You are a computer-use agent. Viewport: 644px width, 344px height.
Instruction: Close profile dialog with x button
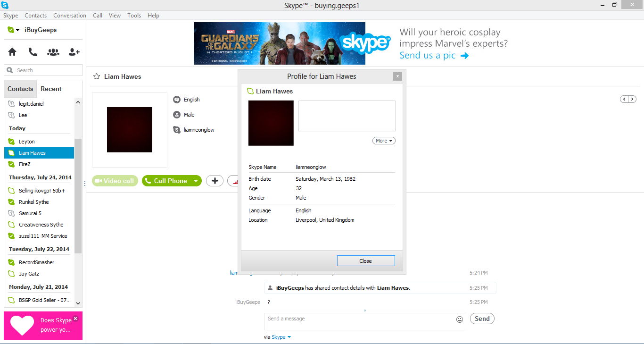pyautogui.click(x=397, y=76)
